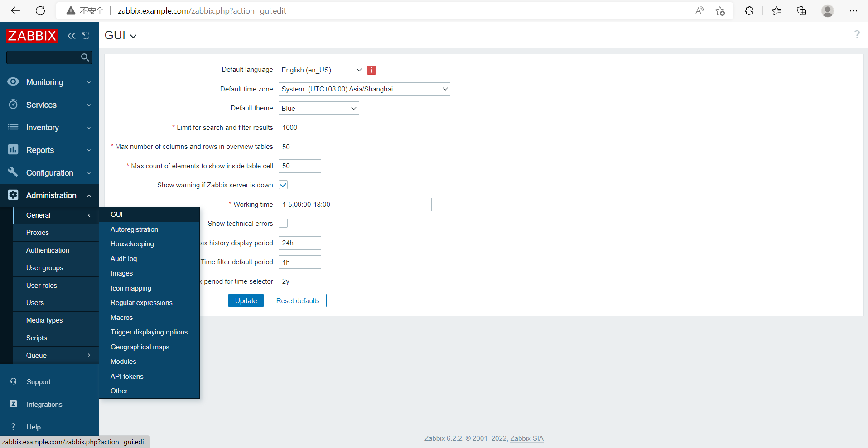Click the Monitoring eye icon
This screenshot has width=868, height=448.
pos(13,81)
